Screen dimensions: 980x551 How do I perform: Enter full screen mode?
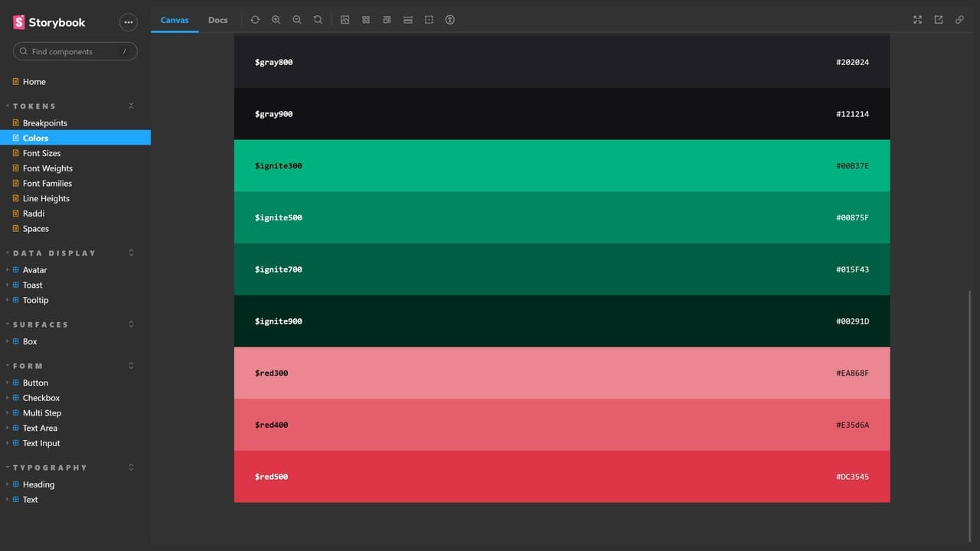pyautogui.click(x=917, y=20)
